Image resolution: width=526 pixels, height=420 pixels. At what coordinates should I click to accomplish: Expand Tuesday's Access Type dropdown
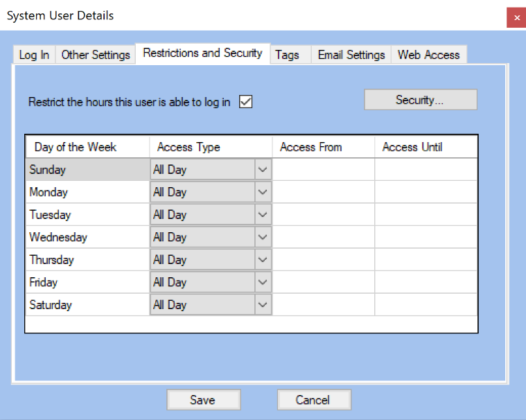coord(263,215)
